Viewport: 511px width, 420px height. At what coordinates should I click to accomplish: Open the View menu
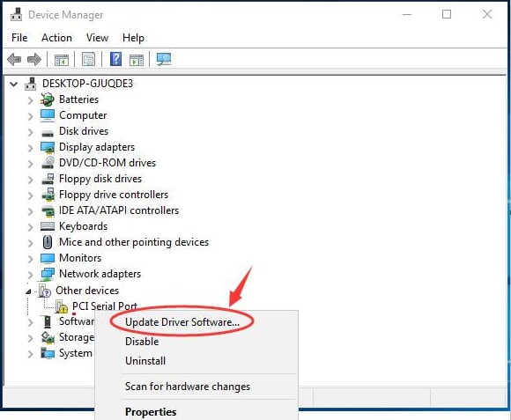tap(97, 38)
